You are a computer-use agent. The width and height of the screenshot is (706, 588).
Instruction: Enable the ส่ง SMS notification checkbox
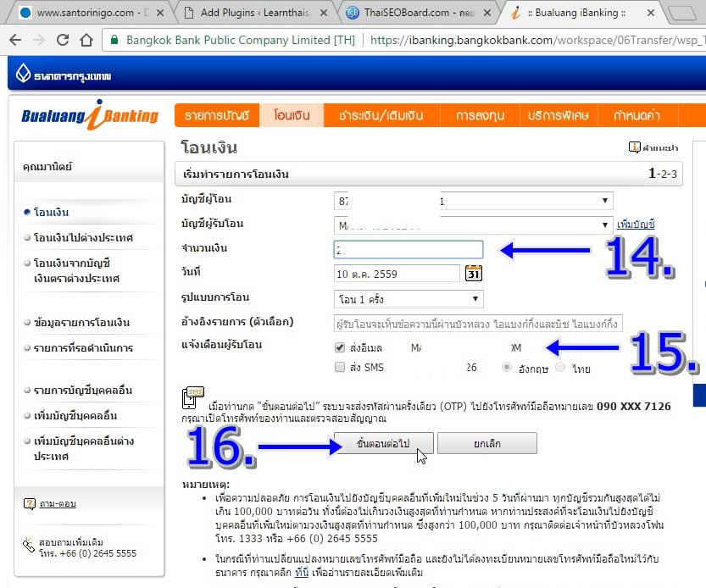[x=340, y=367]
